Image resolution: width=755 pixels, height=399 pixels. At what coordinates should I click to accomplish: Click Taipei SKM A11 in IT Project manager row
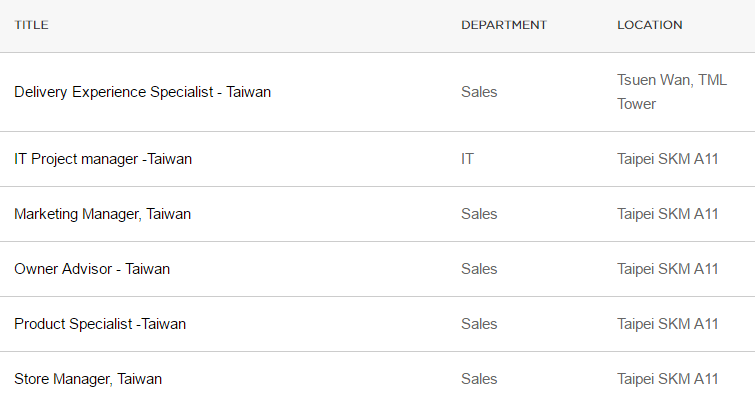[x=668, y=159]
